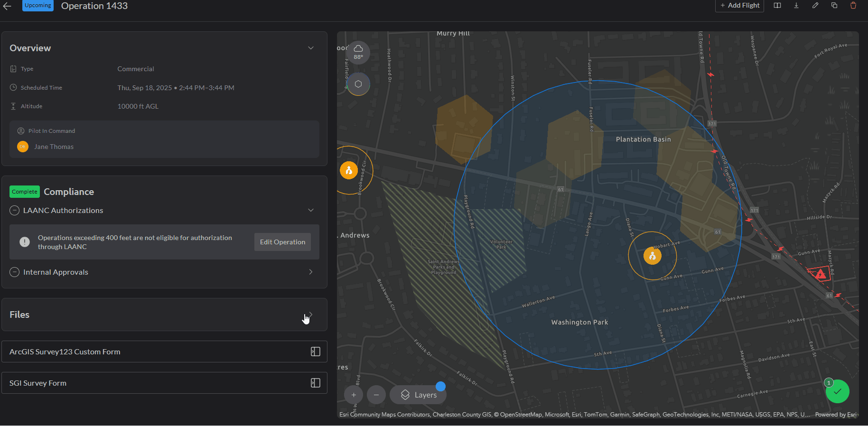Open the map Layers menu
Image resolution: width=868 pixels, height=426 pixels.
(418, 395)
